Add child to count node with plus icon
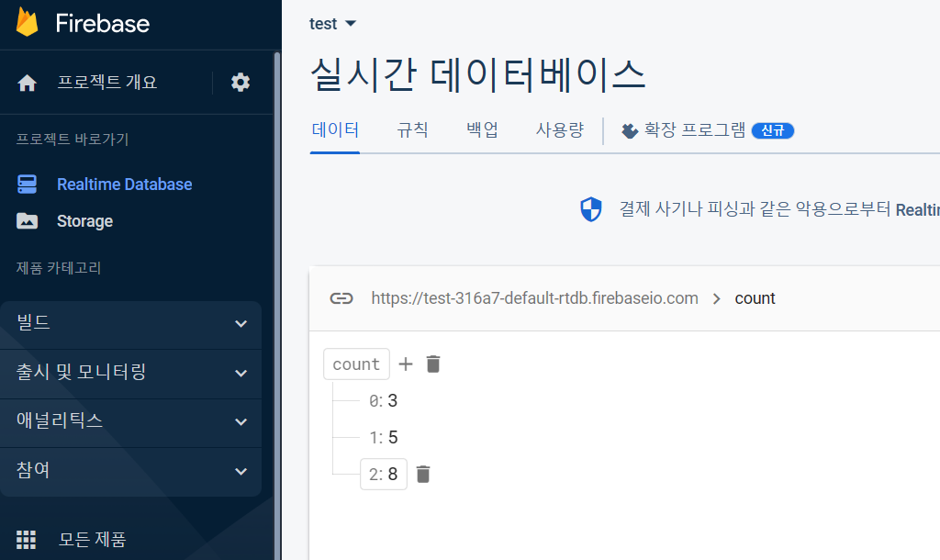 click(406, 364)
